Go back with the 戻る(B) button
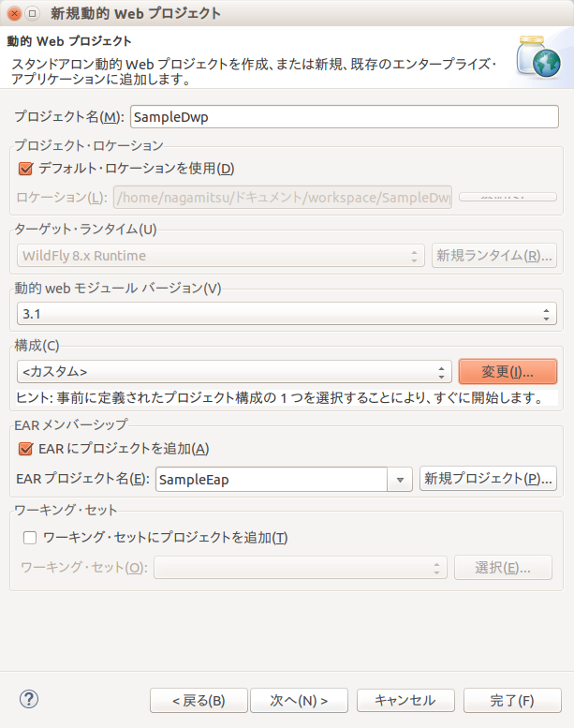 (x=199, y=700)
